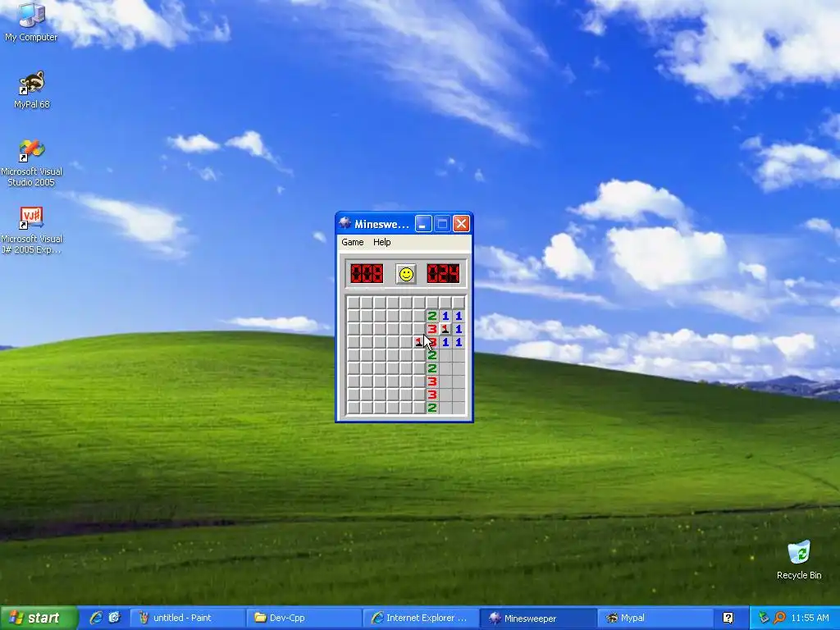
Task: Click the blue 1 directly below the flag
Action: [x=445, y=342]
